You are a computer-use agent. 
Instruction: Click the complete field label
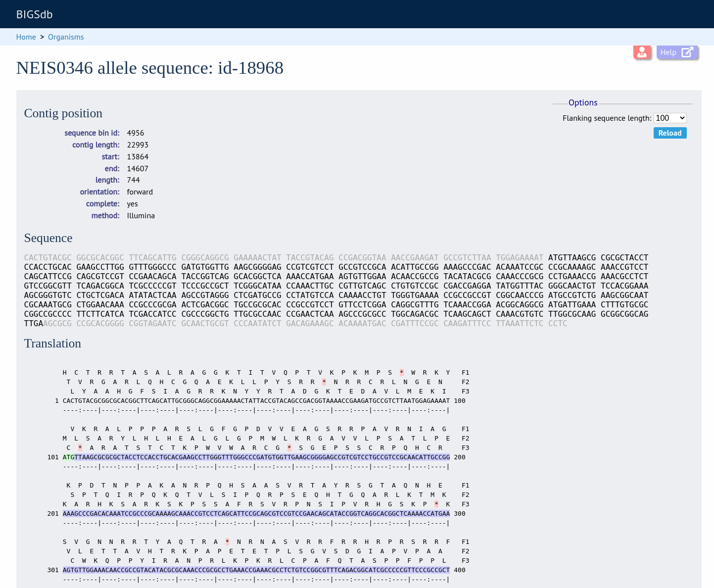103,204
